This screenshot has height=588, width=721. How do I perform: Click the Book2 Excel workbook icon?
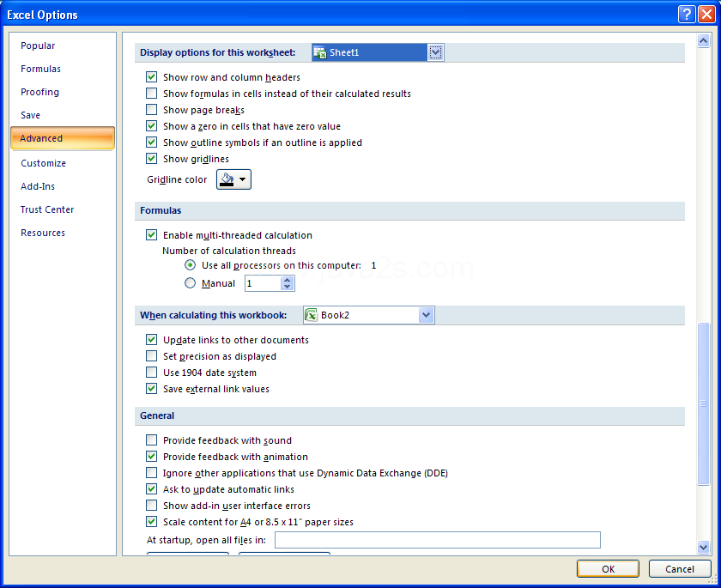(x=312, y=315)
